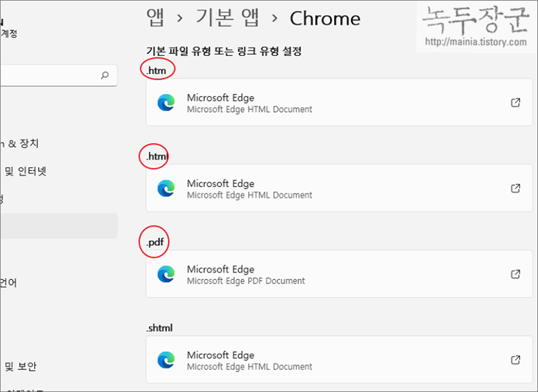Viewport: 538px width, 392px height.
Task: Focus the sidebar search field
Action: coord(59,75)
